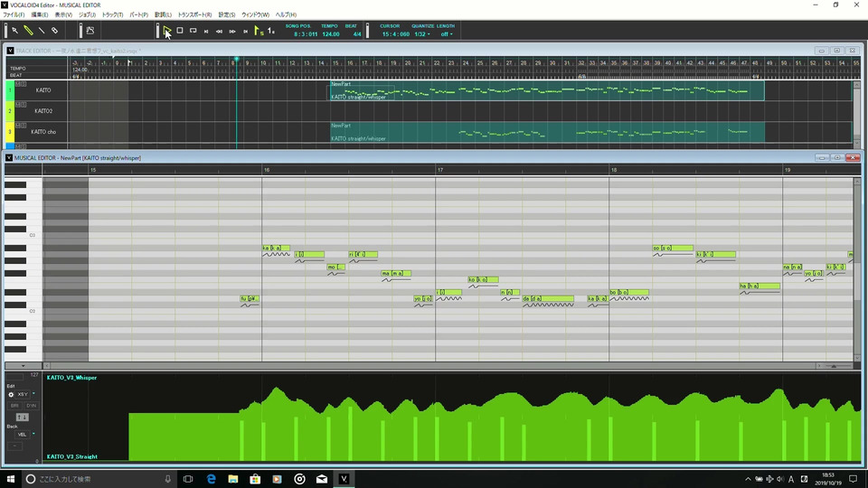
Task: Select the yellow pencil tool
Action: pyautogui.click(x=28, y=31)
